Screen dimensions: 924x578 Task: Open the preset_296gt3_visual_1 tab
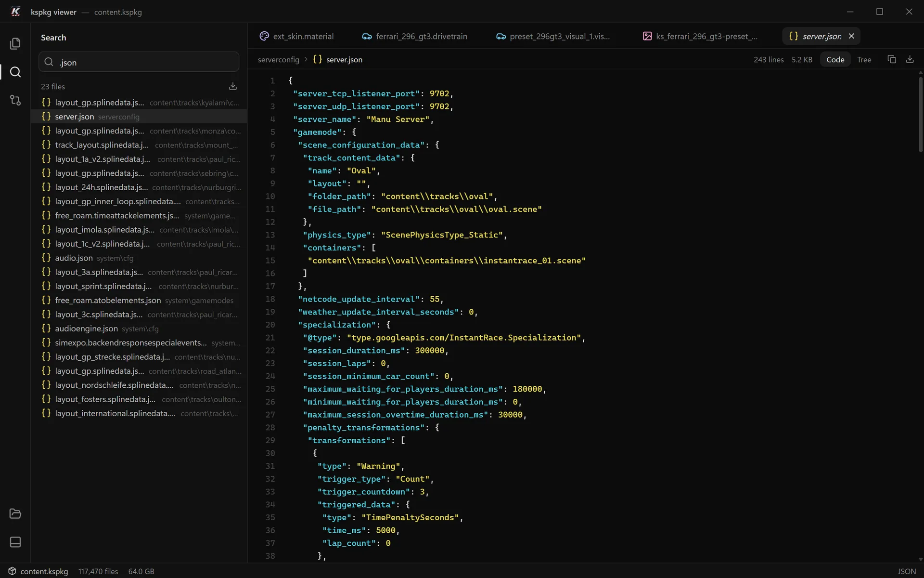(x=553, y=36)
